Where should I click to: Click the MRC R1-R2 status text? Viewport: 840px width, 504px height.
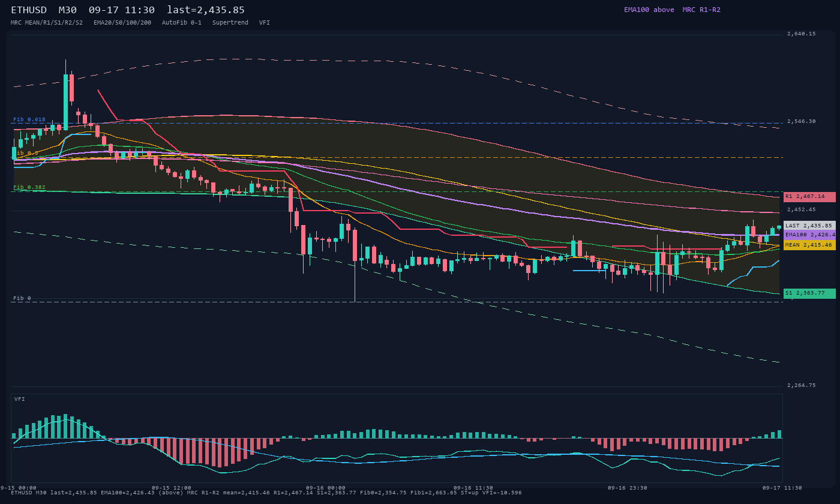(701, 10)
